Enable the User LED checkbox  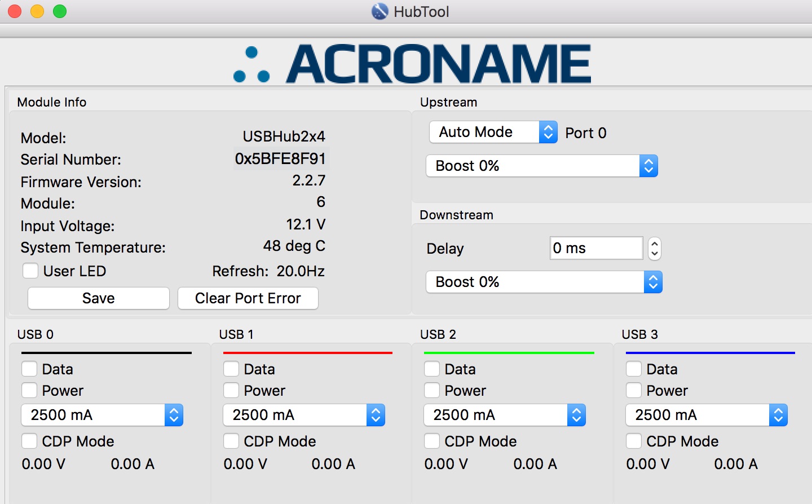(x=30, y=271)
